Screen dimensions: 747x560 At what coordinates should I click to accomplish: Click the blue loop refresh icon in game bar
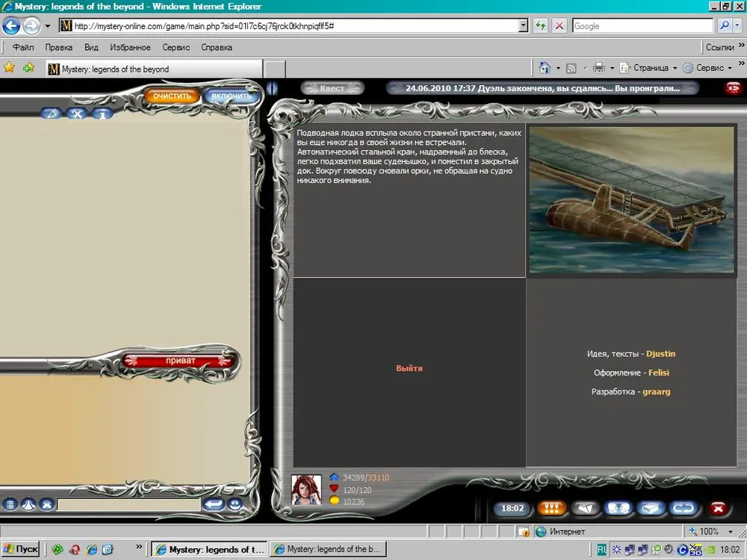coord(684,508)
